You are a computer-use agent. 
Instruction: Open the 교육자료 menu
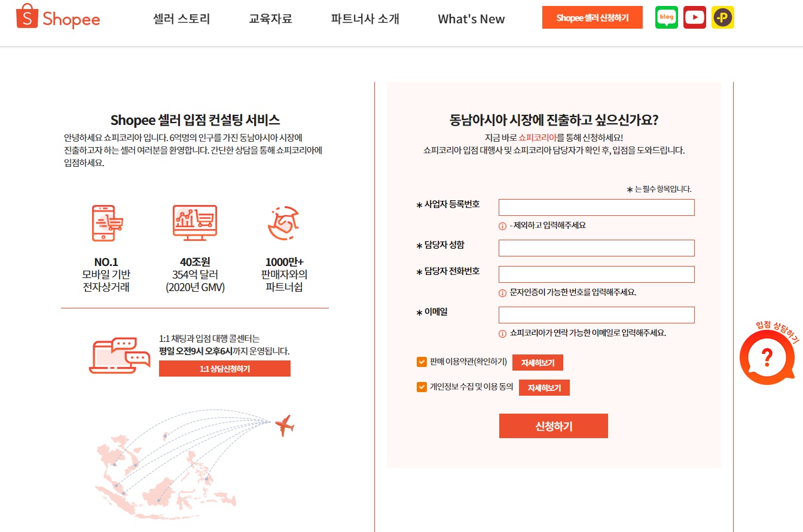[270, 19]
